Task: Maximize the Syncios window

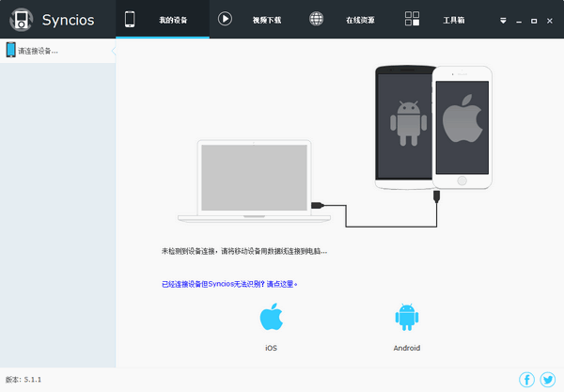Action: (534, 19)
